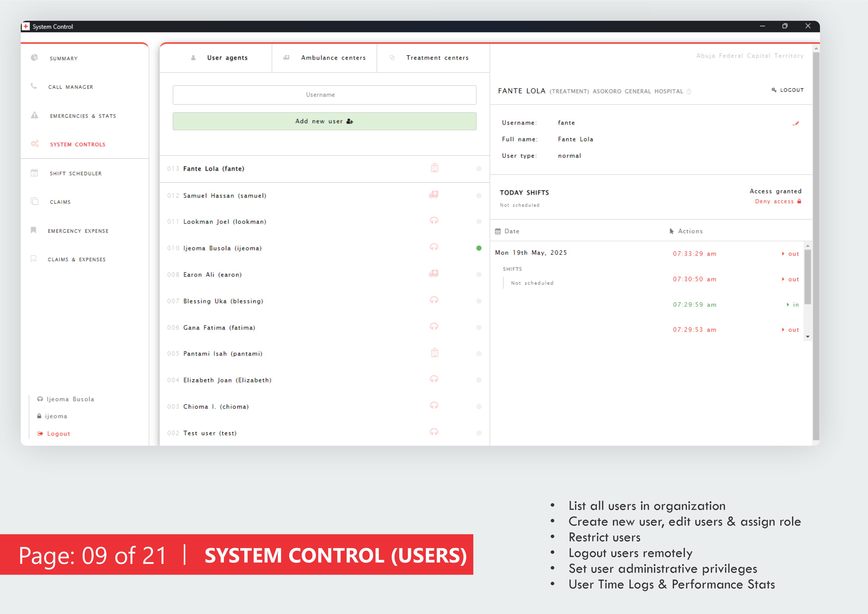
Task: Click the red Logout link in sidebar
Action: [x=54, y=434]
